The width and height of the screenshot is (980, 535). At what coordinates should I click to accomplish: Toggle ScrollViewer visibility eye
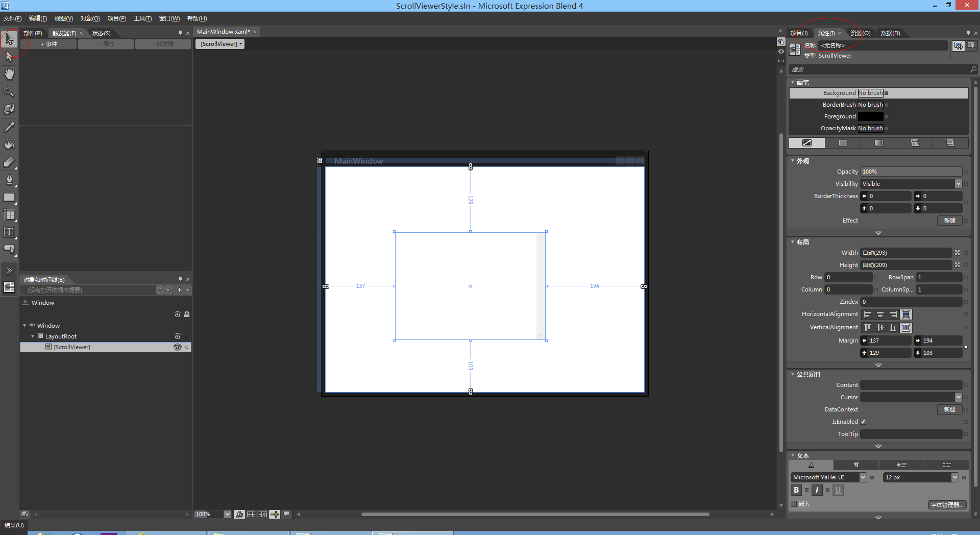pyautogui.click(x=178, y=347)
